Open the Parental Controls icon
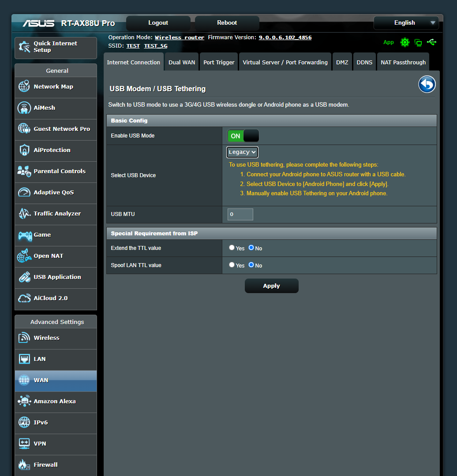This screenshot has width=457, height=476. tap(24, 171)
